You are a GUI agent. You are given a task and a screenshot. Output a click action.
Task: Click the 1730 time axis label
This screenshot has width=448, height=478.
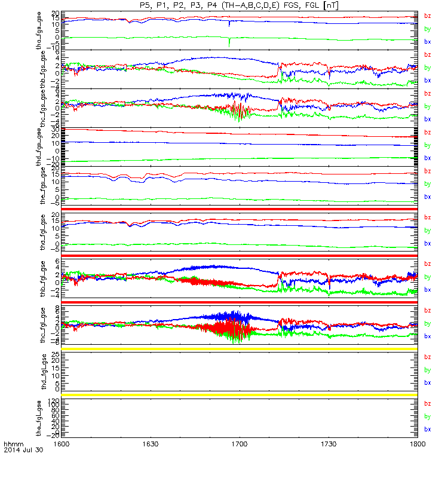point(329,444)
